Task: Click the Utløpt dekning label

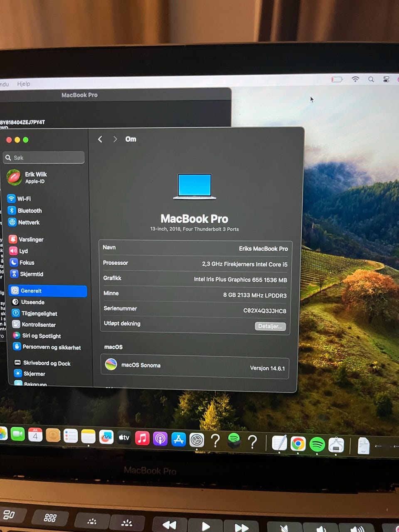Action: (122, 323)
